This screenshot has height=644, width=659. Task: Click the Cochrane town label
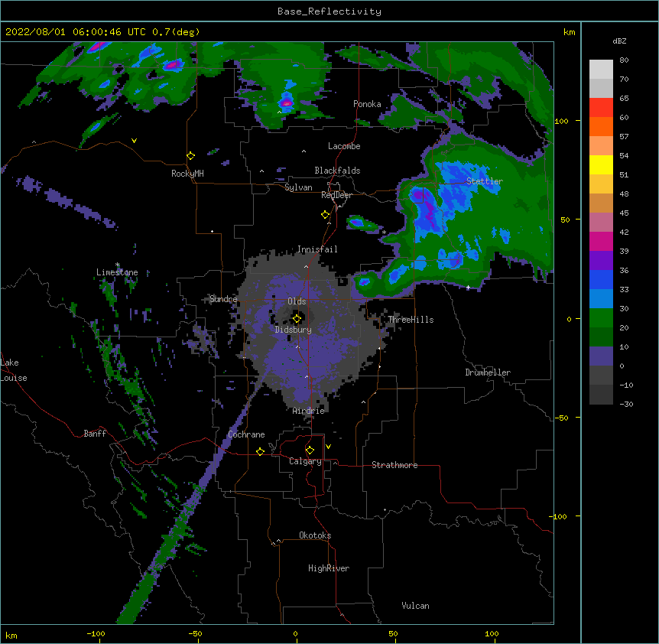tap(246, 434)
